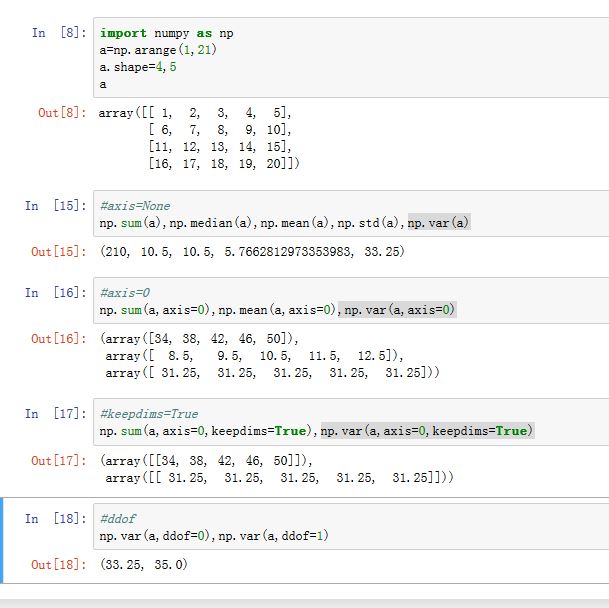
Task: Select the '#keepdims=True' comment line
Action: (x=148, y=413)
